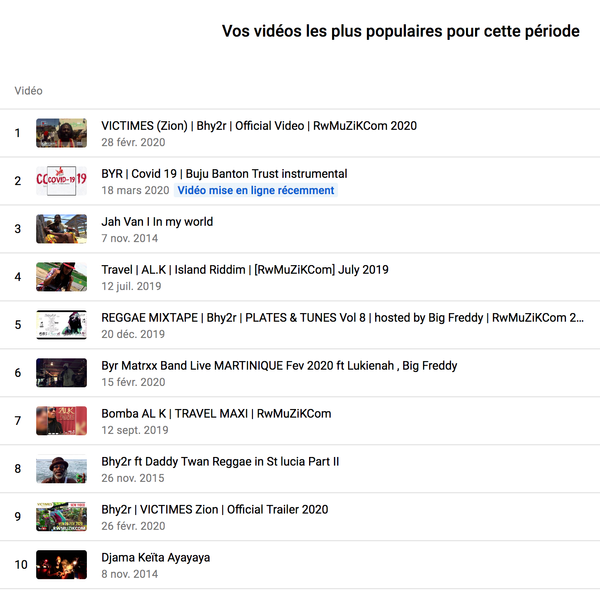Open the 'Bomba AL K | TRAVEL MAXI' title
Viewport: 600px width, 590px height.
(x=216, y=414)
